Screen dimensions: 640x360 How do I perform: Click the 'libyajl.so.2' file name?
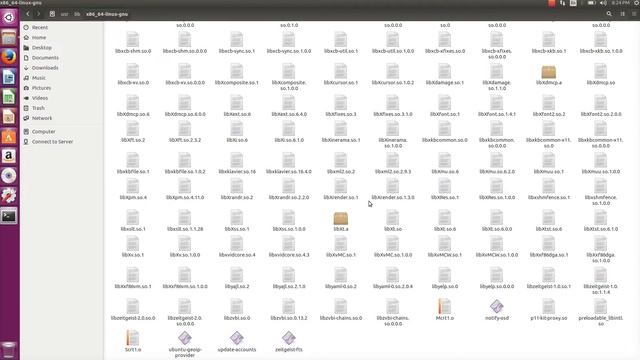pyautogui.click(x=237, y=287)
